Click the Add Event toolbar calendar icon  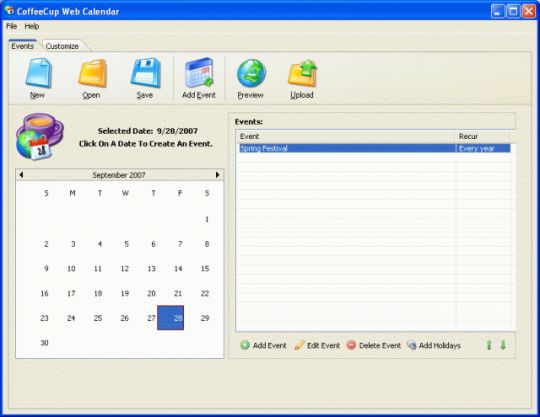[x=199, y=72]
